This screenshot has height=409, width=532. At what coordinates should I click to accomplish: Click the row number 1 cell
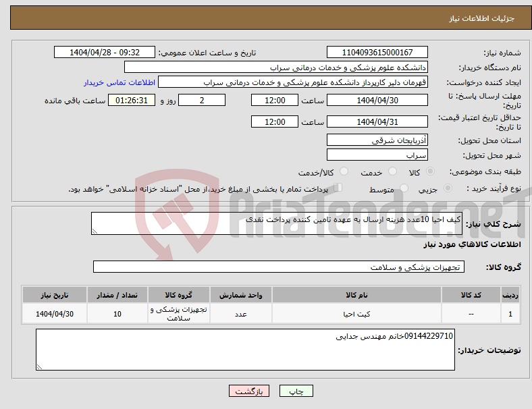510,314
